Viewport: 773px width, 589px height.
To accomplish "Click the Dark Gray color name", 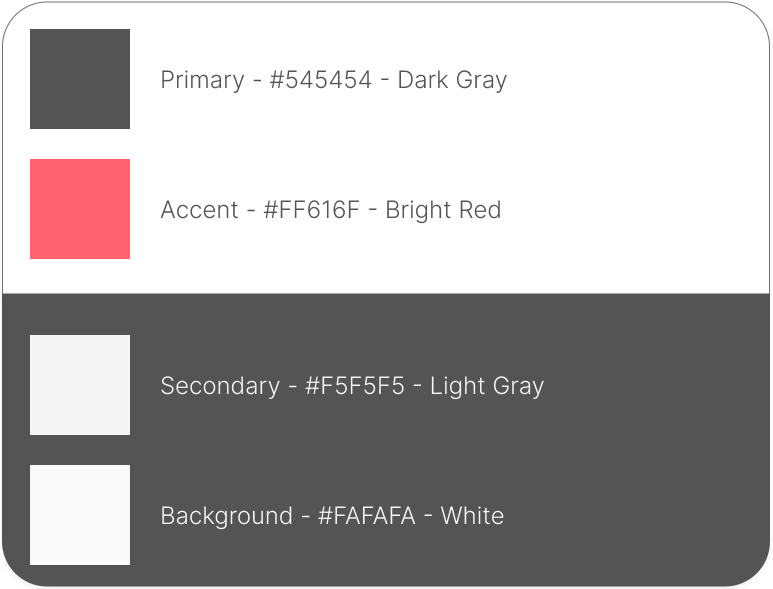I will click(x=452, y=80).
